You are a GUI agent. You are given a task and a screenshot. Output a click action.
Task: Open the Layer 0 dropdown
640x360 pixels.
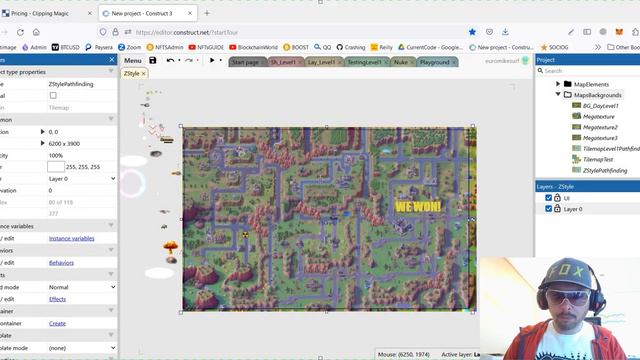[x=82, y=179]
